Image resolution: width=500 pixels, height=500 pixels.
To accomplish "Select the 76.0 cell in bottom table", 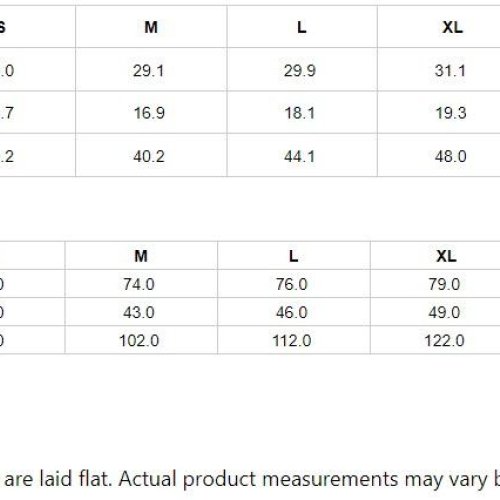I will coord(294,284).
